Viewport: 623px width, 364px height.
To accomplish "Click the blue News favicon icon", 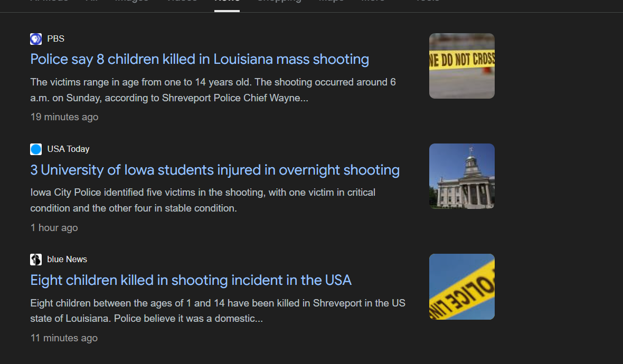I will [36, 260].
